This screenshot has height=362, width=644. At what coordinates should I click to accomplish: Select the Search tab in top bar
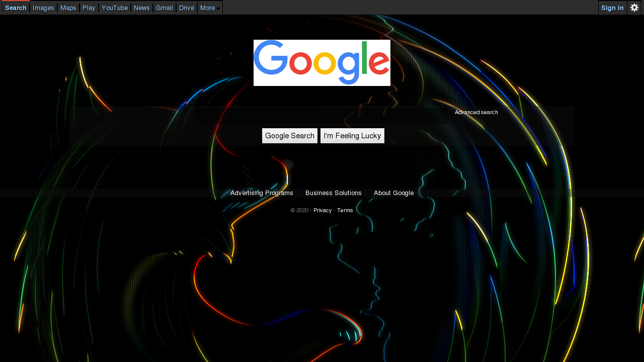point(16,8)
